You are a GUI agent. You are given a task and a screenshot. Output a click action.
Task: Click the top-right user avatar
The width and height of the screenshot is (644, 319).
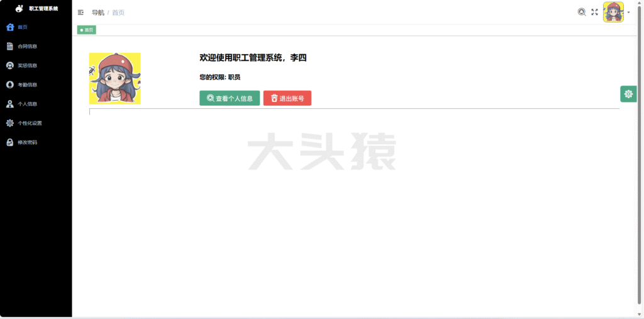(x=613, y=12)
